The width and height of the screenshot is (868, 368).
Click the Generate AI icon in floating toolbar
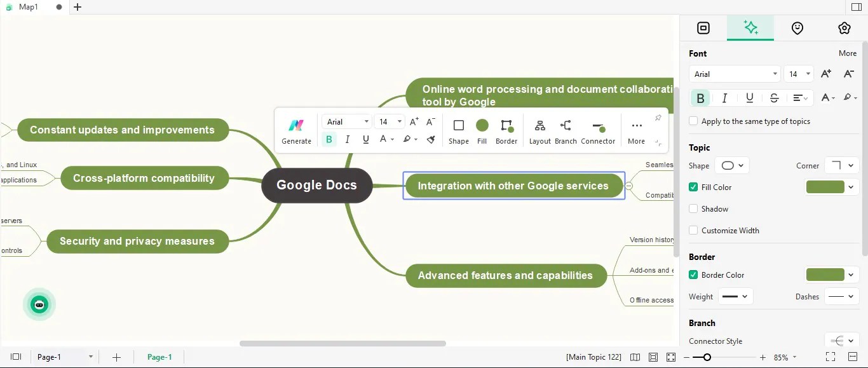click(296, 126)
